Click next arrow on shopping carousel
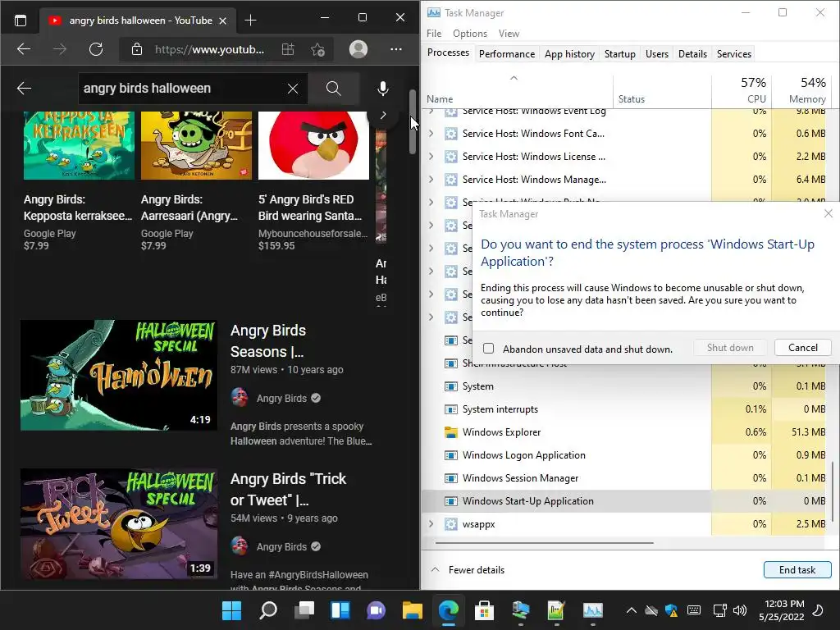 point(382,115)
